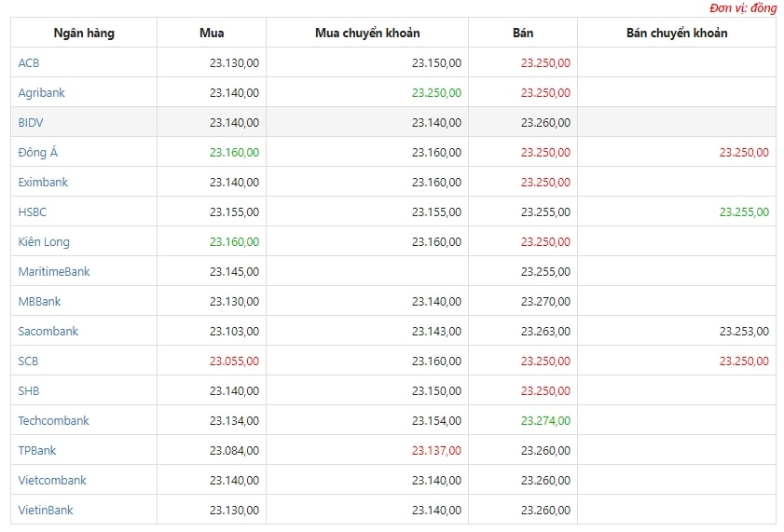Open the MaritimeBank link
This screenshot has width=784, height=532.
point(54,271)
